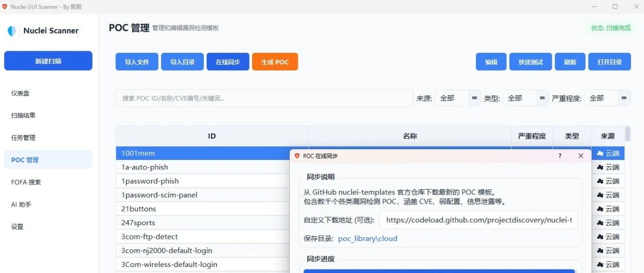Open the poc_library\cloud save directory link

point(368,238)
